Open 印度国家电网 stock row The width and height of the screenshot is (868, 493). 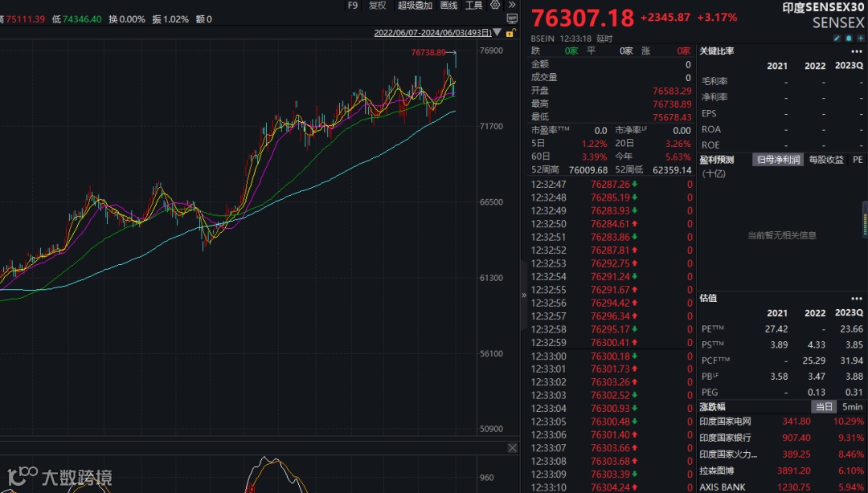point(781,422)
